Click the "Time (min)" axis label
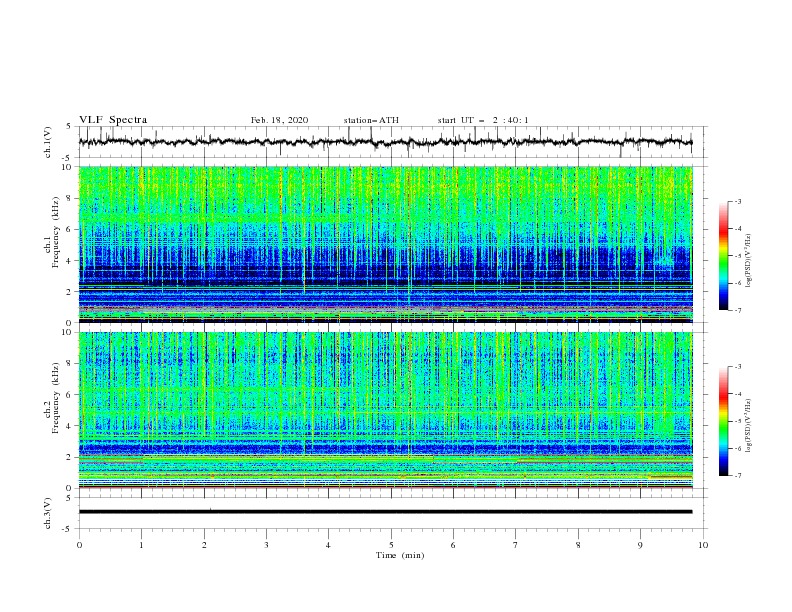The image size is (792, 612). click(400, 555)
